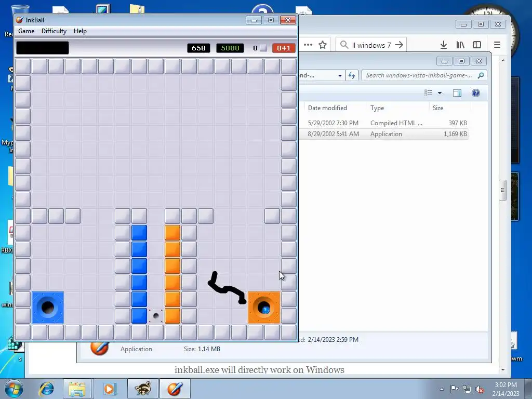Click the InkBall title bar icon
The width and height of the screenshot is (532, 399).
click(x=20, y=20)
